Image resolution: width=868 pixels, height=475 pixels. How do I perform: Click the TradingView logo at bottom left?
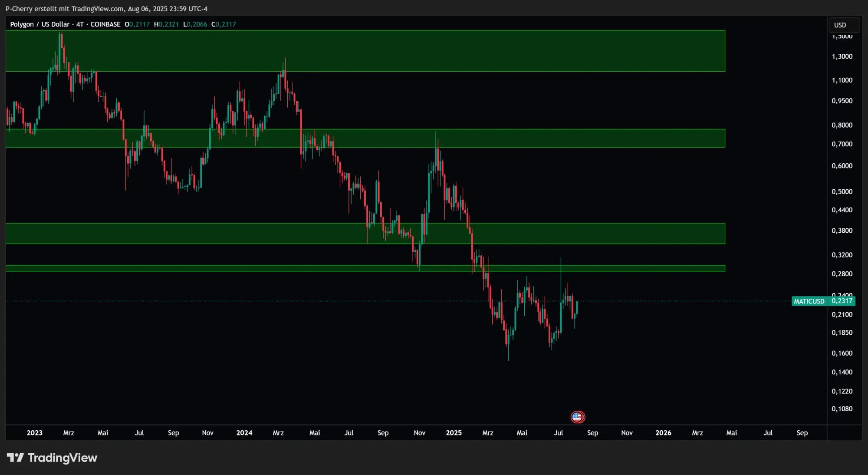[52, 458]
